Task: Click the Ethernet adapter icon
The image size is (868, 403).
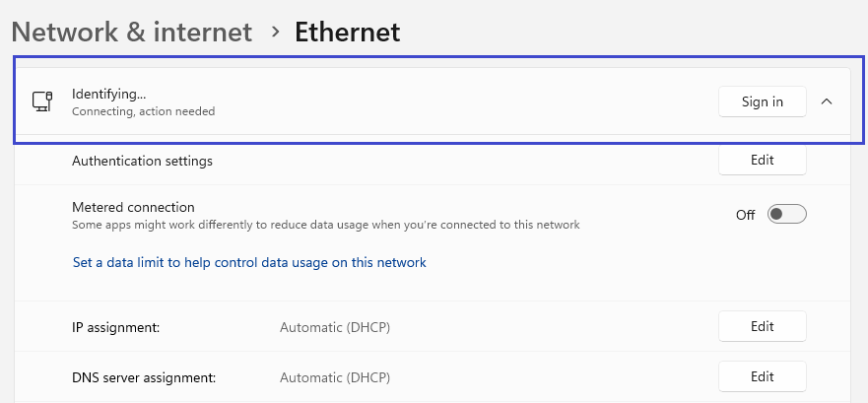Action: [x=41, y=101]
